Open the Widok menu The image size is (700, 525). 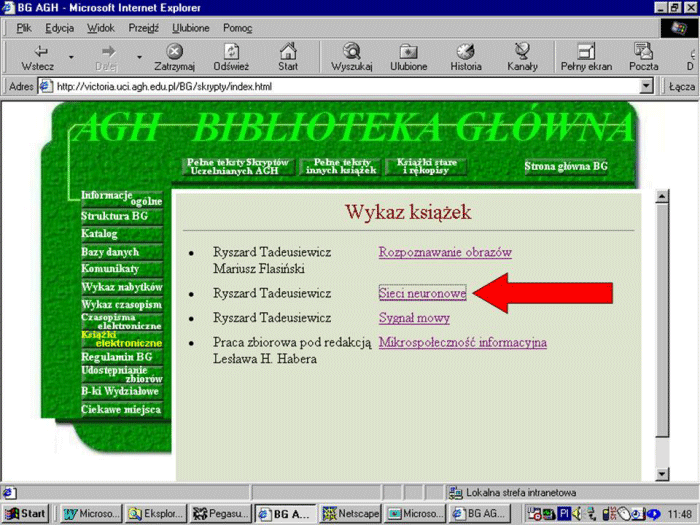(x=100, y=28)
